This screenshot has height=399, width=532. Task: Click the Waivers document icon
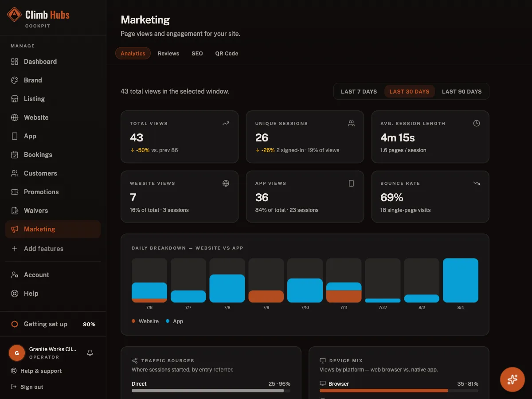coord(15,211)
